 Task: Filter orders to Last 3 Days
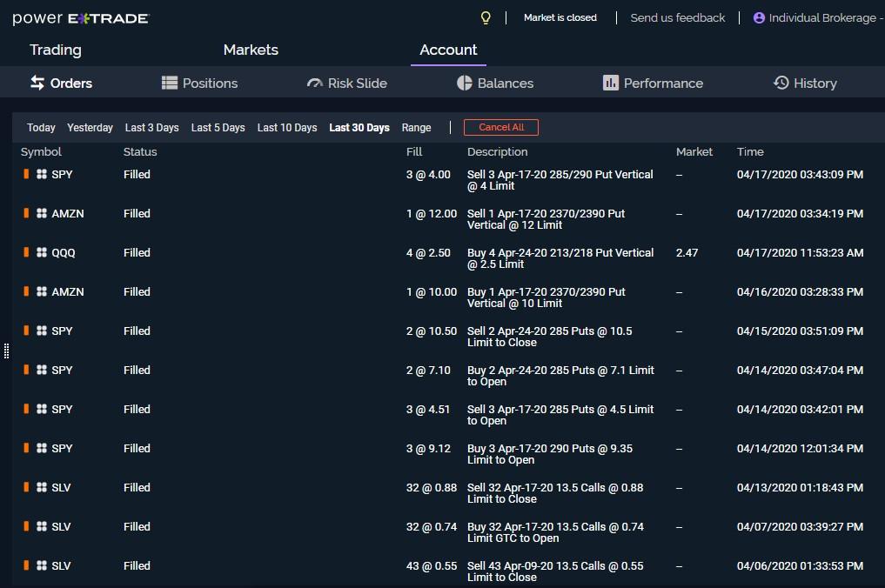tap(151, 128)
